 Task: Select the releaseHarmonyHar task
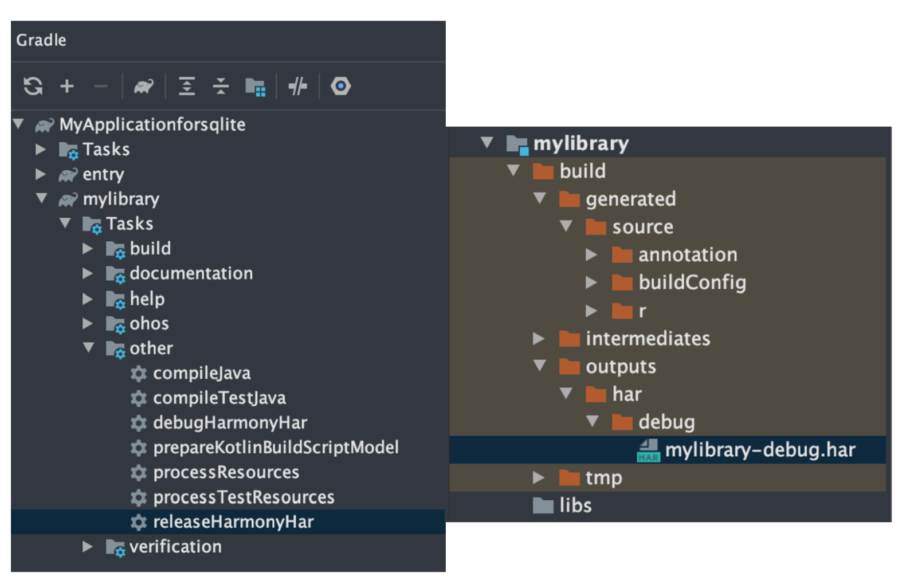point(228,522)
